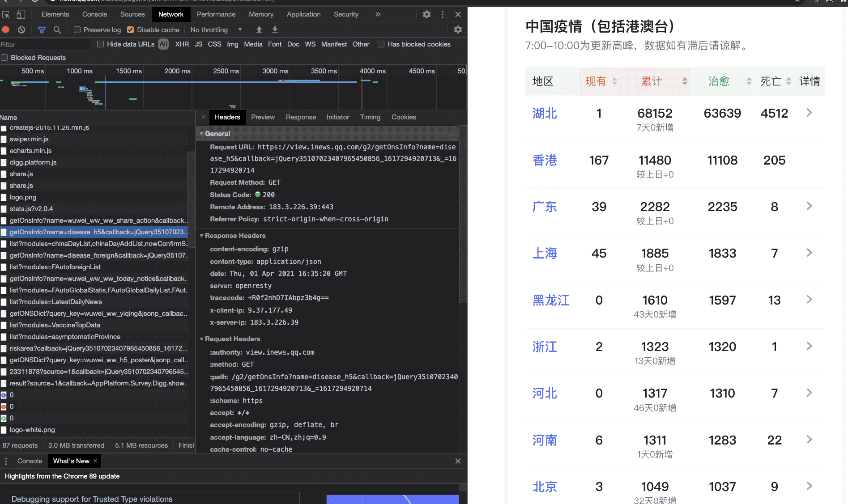
Task: Filter requests by XHR type
Action: 182,44
